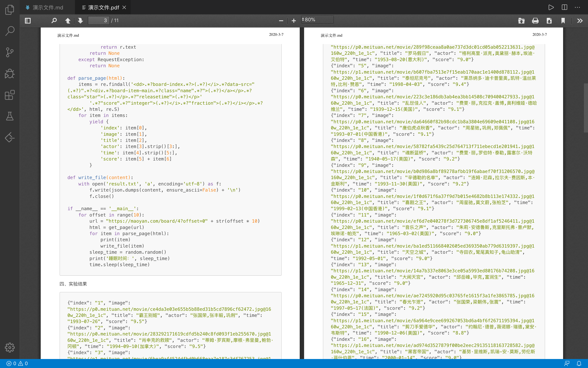Screen dimensions: 588x368
Task: Open the Extensions view
Action: point(10,95)
